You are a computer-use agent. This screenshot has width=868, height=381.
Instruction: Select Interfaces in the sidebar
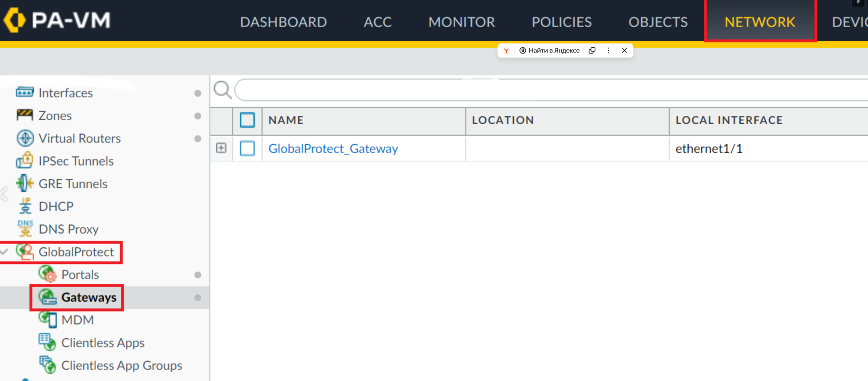click(x=66, y=93)
